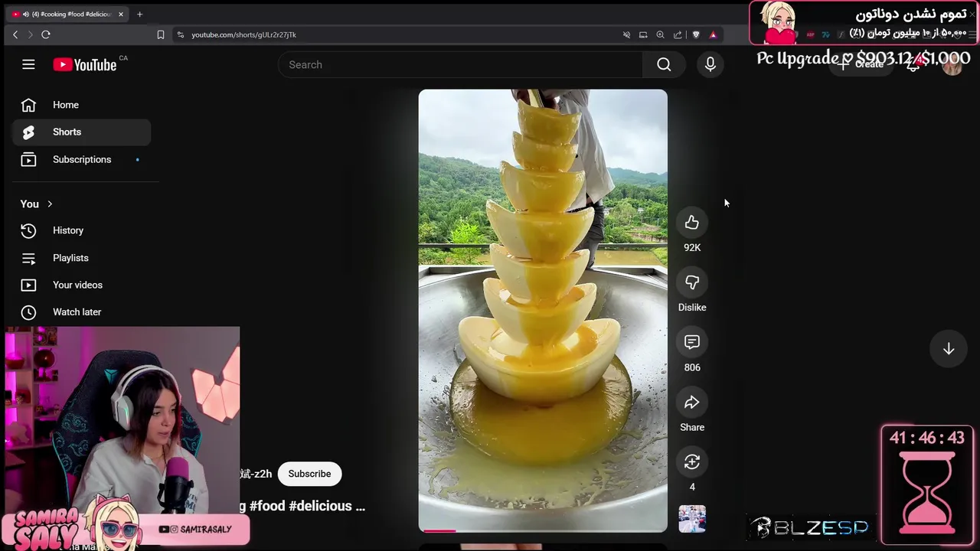The width and height of the screenshot is (980, 551).
Task: Click the #food hashtag link
Action: click(x=267, y=506)
